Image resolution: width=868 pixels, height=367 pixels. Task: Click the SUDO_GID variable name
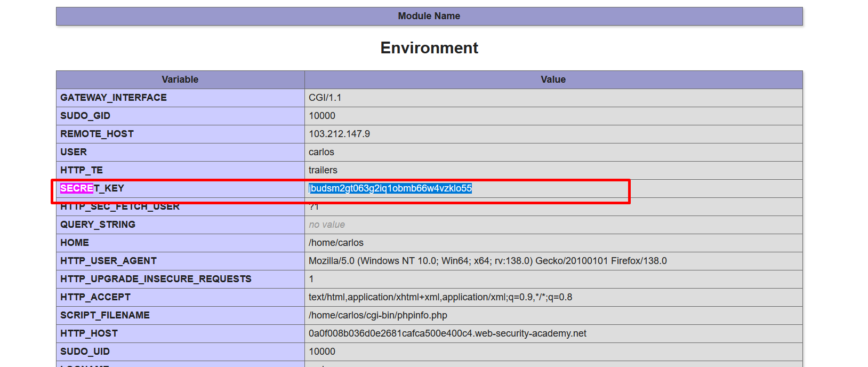click(85, 116)
